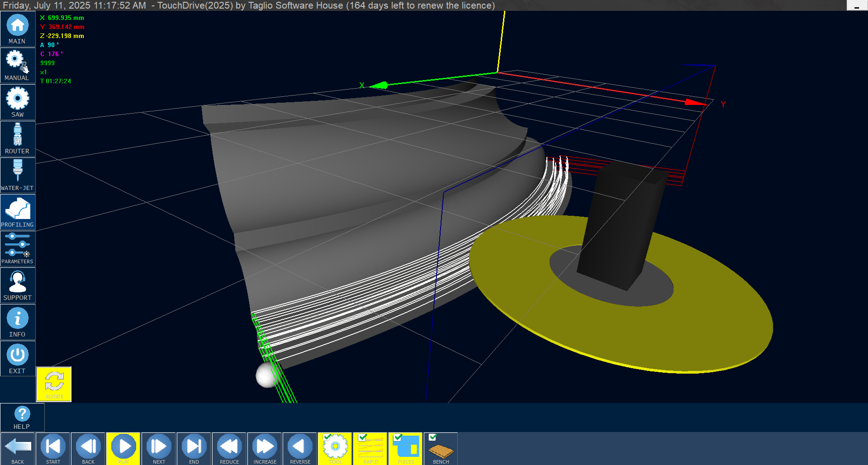
Task: Play the toolpath simulation
Action: 123,448
